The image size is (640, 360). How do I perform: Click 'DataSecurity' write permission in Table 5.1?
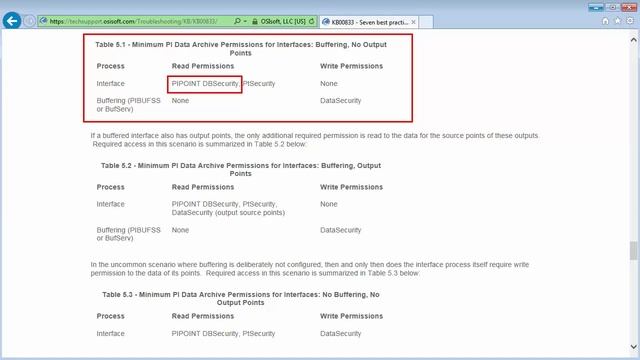click(x=341, y=101)
